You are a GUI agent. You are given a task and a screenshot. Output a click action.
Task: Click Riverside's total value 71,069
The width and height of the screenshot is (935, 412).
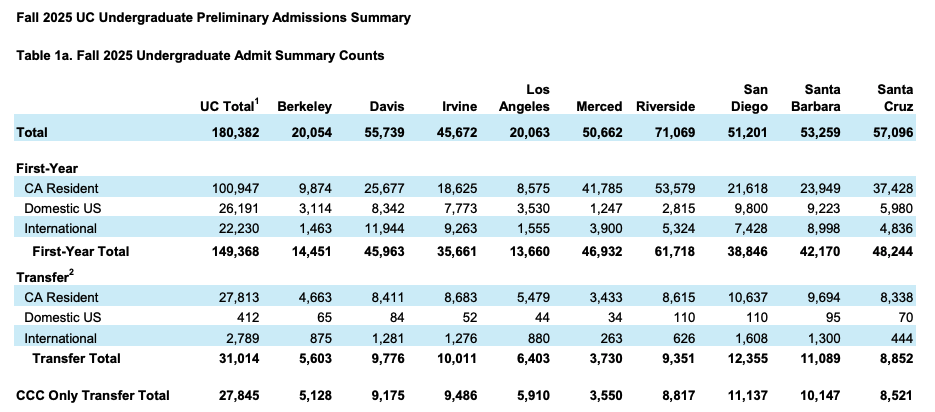[674, 132]
